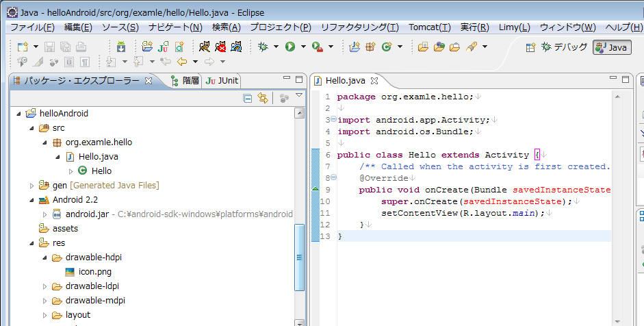The width and height of the screenshot is (644, 326).
Task: Click the Android SDK Manager toolbar icon
Action: click(x=120, y=47)
